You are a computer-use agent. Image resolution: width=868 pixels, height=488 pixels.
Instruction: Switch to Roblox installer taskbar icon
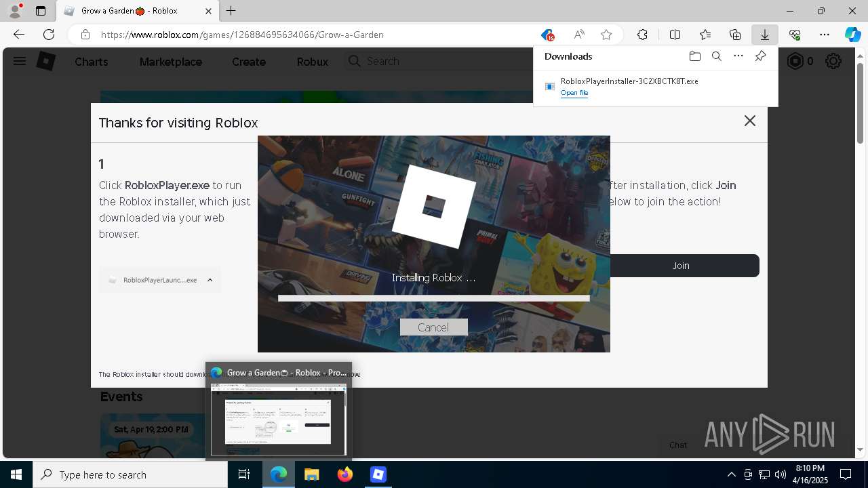pos(378,474)
